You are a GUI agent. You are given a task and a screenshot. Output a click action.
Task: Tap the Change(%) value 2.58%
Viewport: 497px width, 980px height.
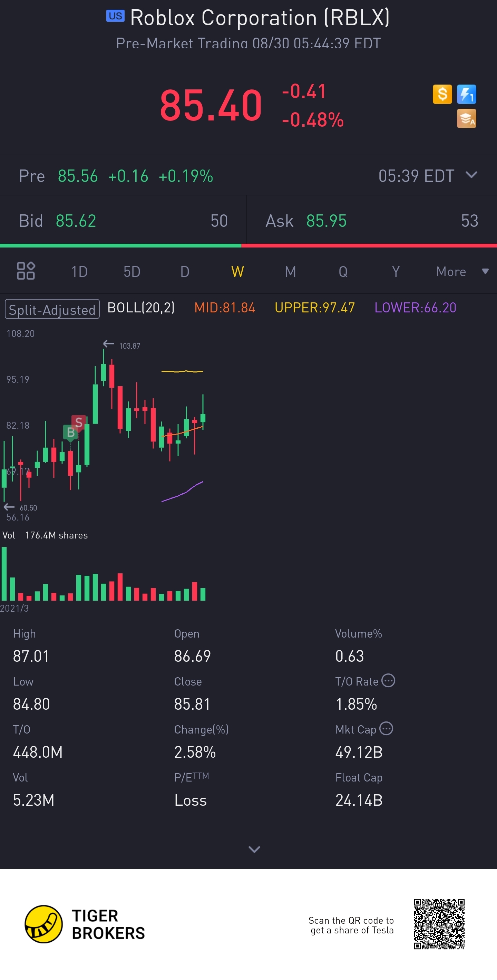click(x=195, y=752)
